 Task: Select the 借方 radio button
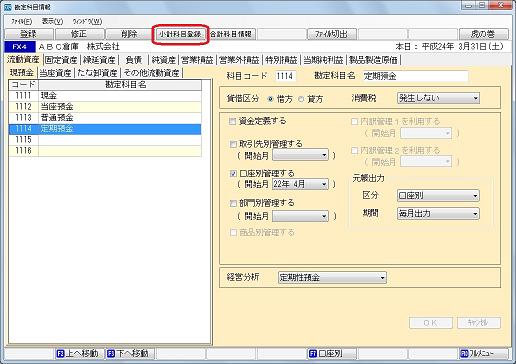270,99
